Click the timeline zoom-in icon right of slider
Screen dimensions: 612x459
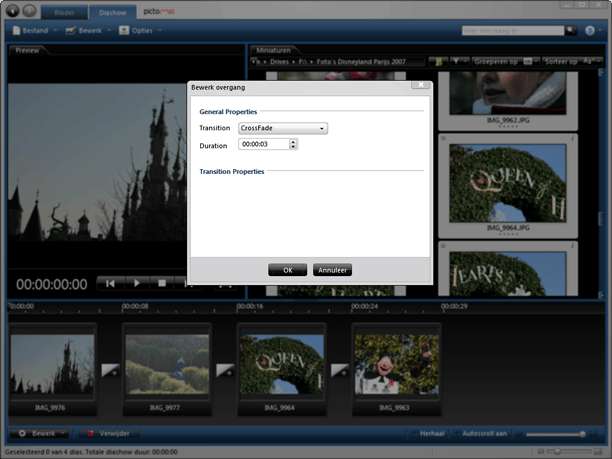coord(593,434)
